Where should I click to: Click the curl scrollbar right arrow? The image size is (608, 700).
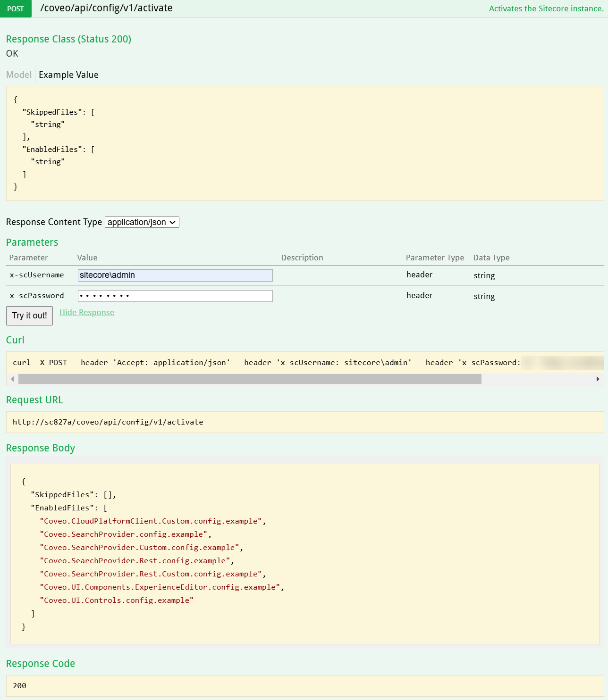pos(598,379)
